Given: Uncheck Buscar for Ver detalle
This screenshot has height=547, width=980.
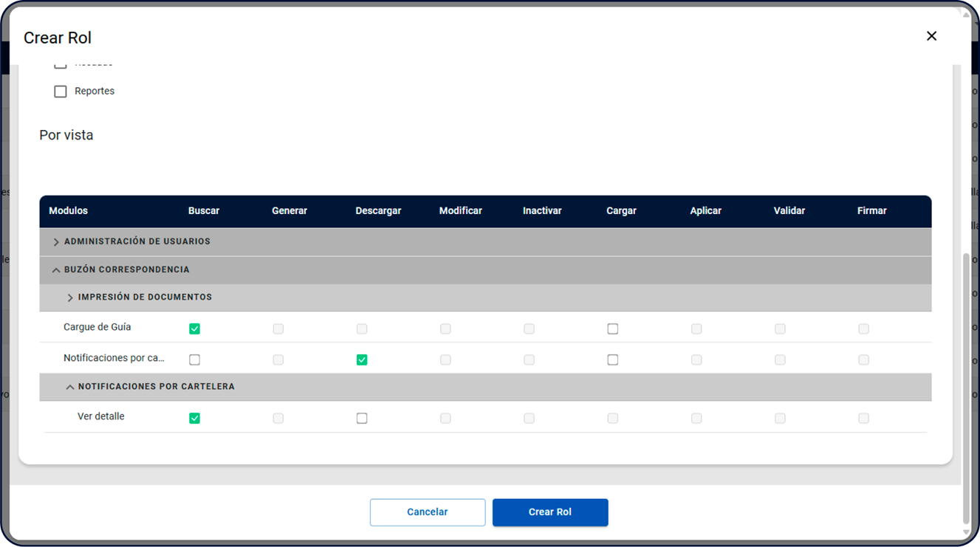Looking at the screenshot, I should pos(194,418).
